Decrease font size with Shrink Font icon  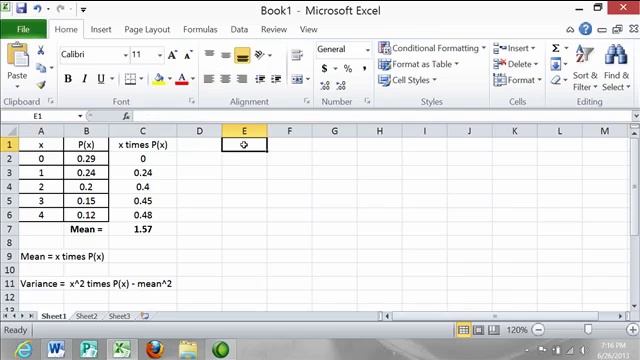click(x=188, y=55)
